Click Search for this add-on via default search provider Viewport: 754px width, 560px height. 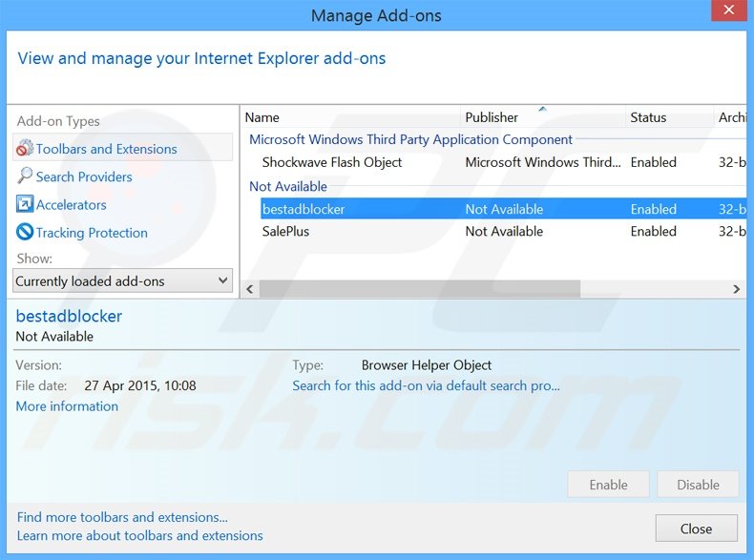tap(426, 385)
